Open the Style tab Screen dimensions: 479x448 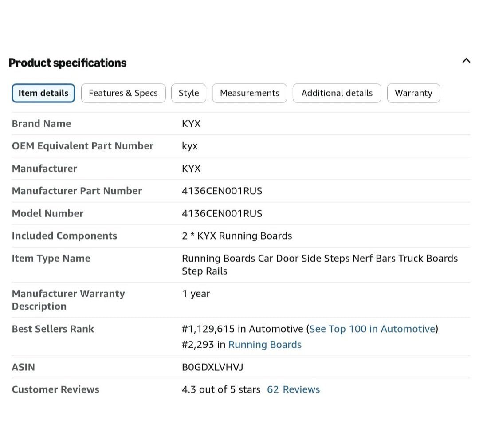pyautogui.click(x=188, y=93)
